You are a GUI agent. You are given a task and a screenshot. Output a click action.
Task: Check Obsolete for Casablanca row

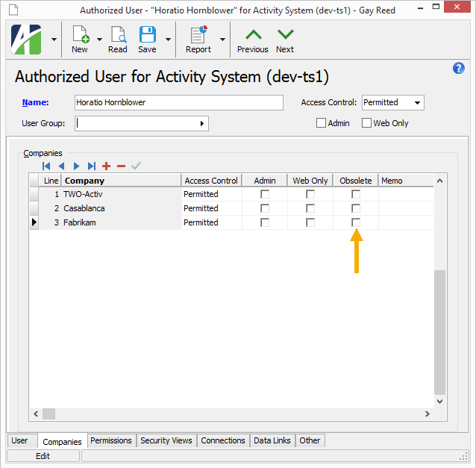tap(356, 208)
